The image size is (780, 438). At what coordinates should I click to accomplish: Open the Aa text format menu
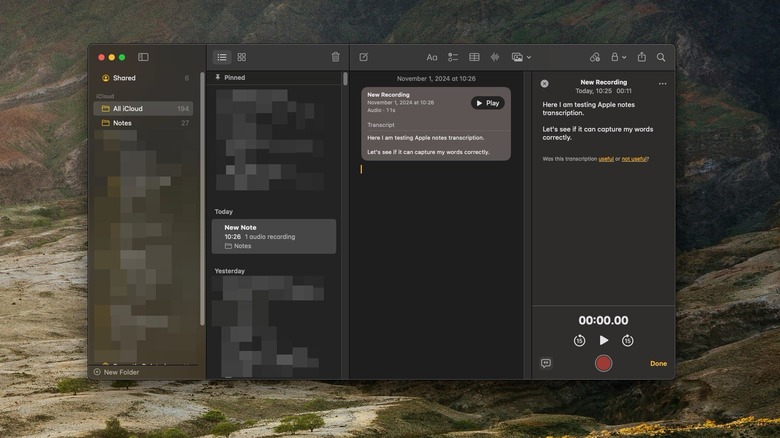coord(432,57)
